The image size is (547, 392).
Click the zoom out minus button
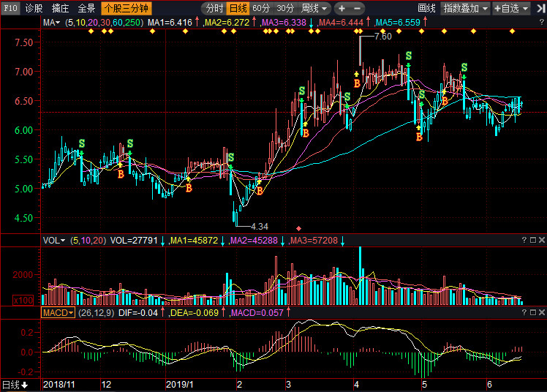pos(357,9)
